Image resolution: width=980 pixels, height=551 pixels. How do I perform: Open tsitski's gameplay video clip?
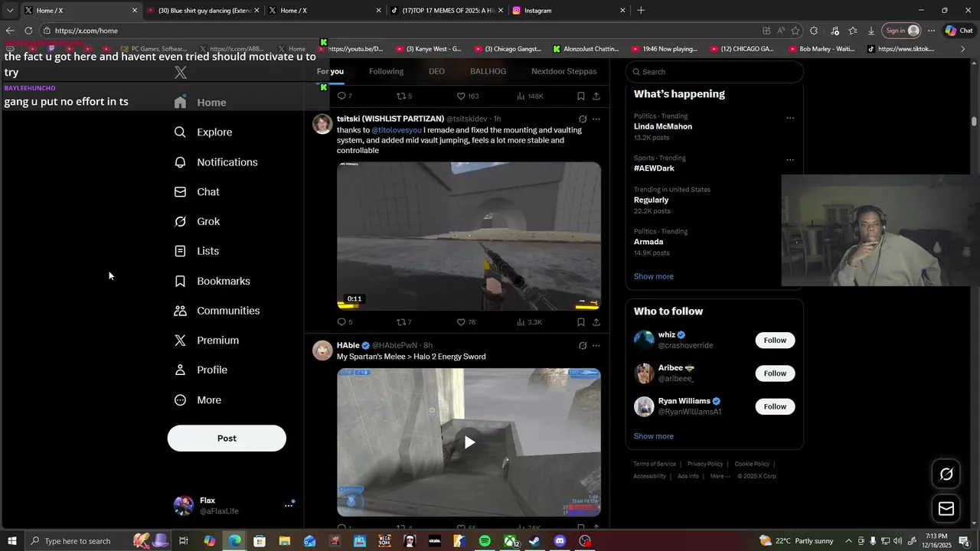point(469,236)
